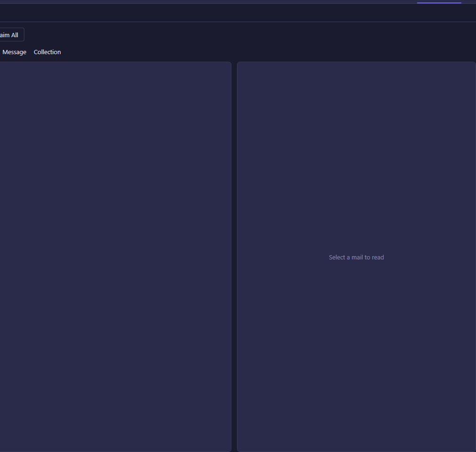Click the "Select a mail to read" text

[x=356, y=257]
